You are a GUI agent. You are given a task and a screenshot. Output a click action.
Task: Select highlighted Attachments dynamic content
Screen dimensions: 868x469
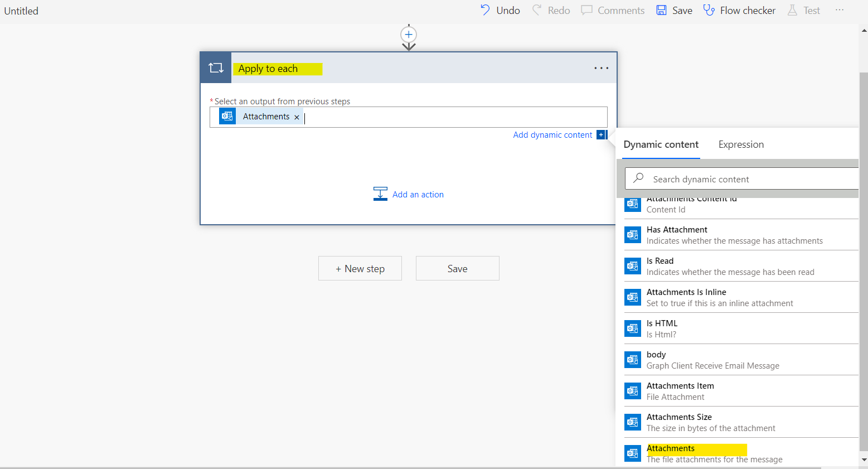coord(741,453)
